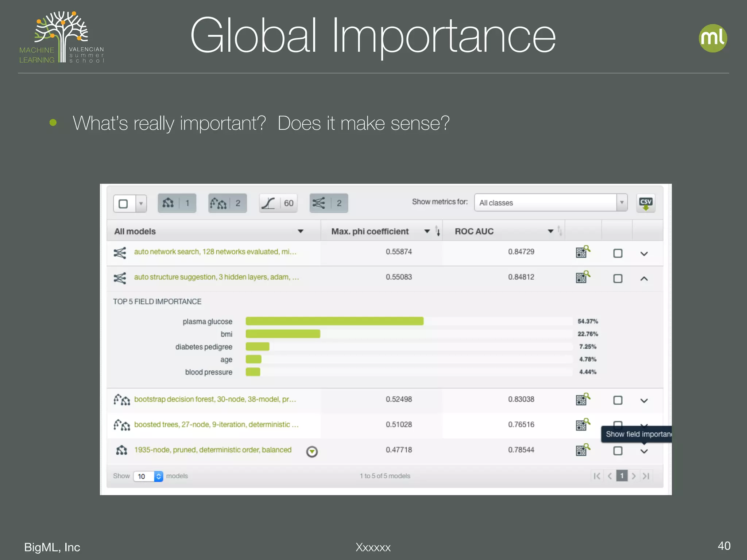Click the bmi importance bar
The width and height of the screenshot is (747, 560).
click(x=283, y=334)
